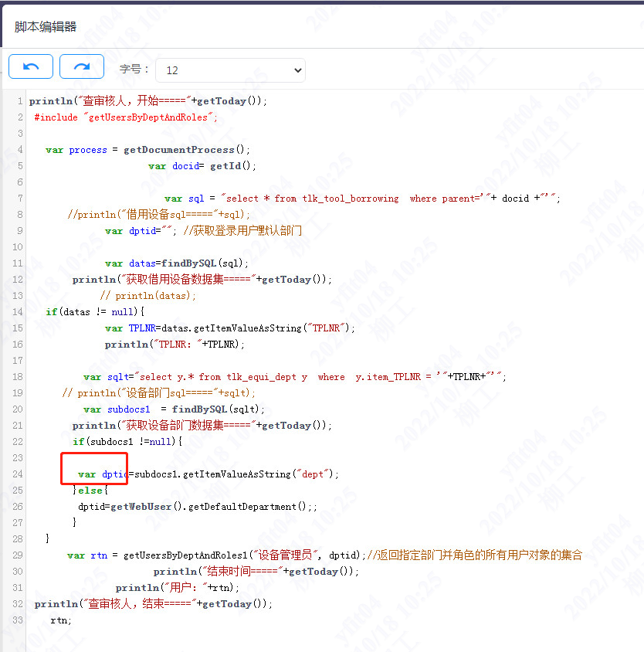
Task: Click the 脚本编辑器 title text
Action: point(46,27)
